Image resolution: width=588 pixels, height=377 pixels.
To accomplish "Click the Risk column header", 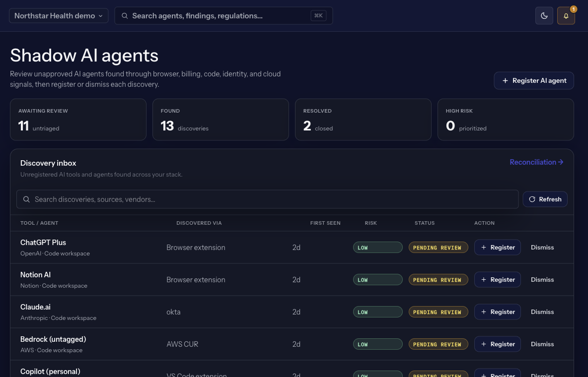I will pyautogui.click(x=371, y=223).
